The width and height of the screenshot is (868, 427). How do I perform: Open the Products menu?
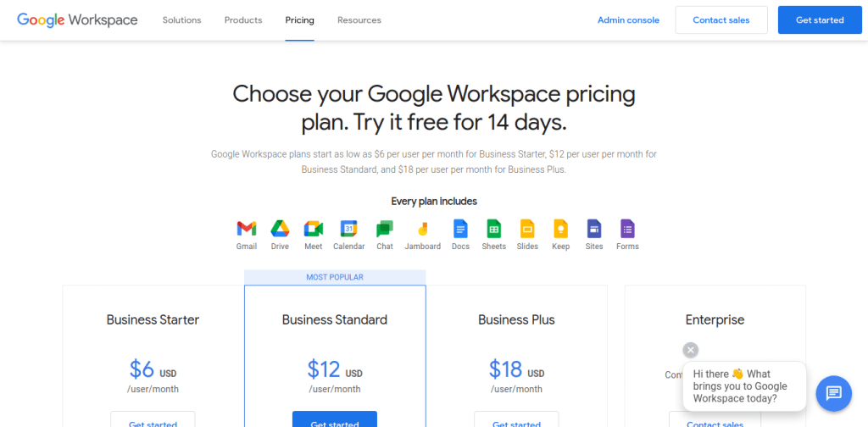[x=243, y=20]
